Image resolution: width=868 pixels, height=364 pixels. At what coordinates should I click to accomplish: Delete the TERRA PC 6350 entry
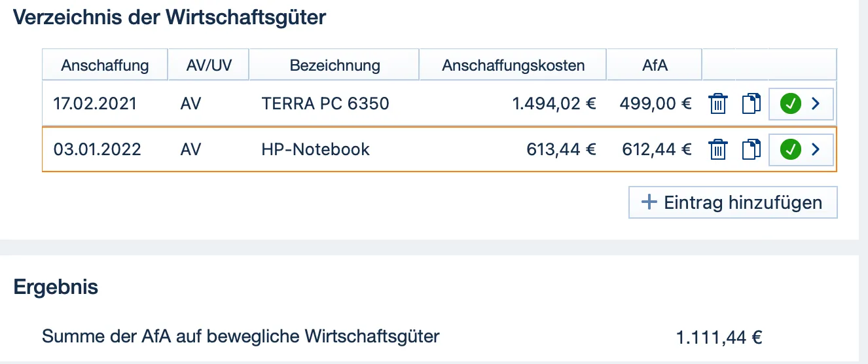pyautogui.click(x=718, y=104)
